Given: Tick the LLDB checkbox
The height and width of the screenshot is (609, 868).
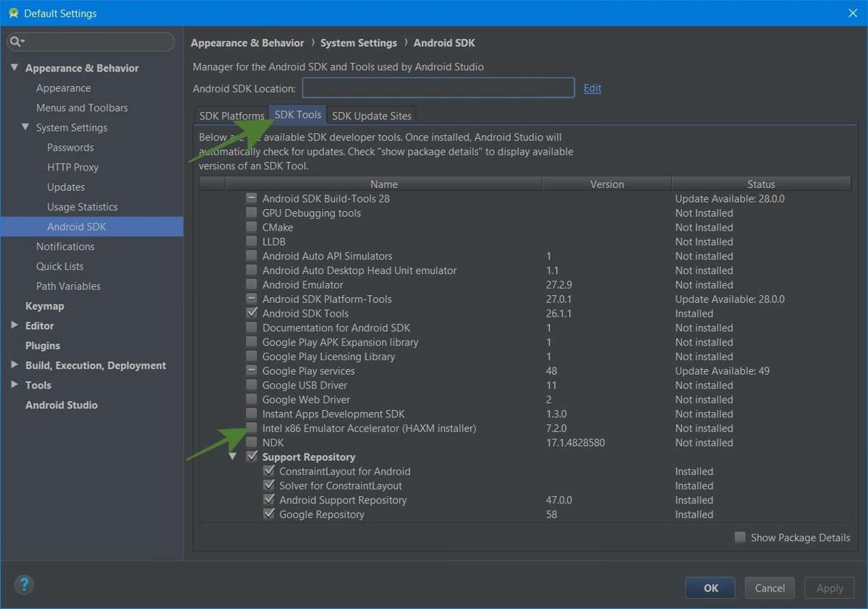Looking at the screenshot, I should point(252,242).
